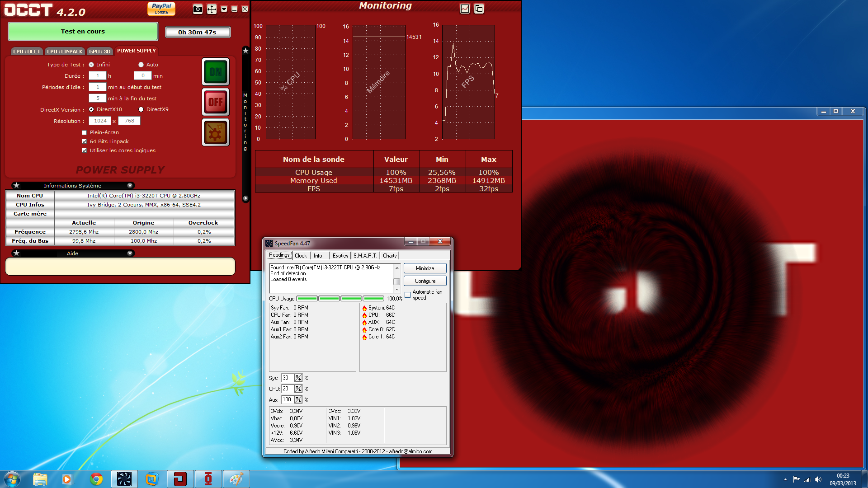Click the graph view icon in Monitoring header
Screen dimensions: 868x488
[x=465, y=9]
